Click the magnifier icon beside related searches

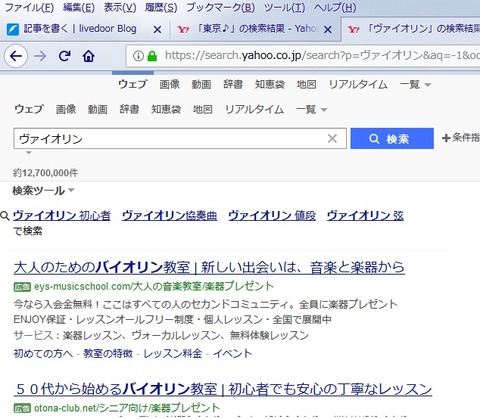click(x=5, y=216)
